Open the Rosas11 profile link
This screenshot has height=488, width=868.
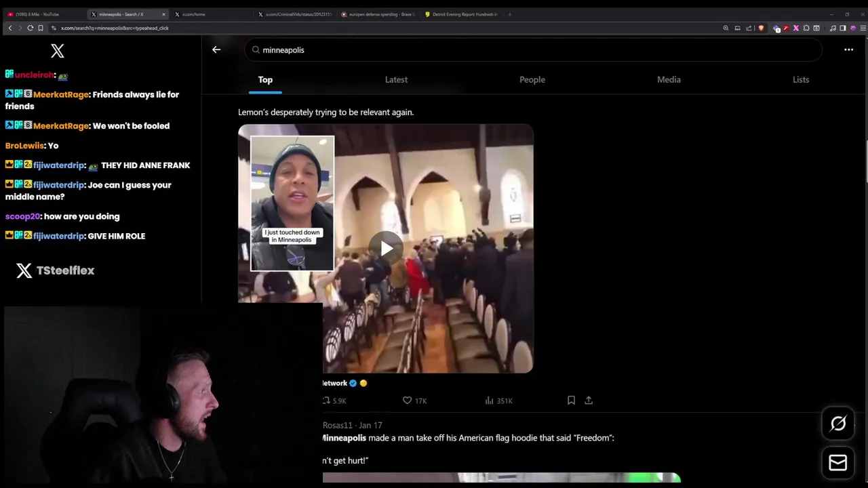338,426
